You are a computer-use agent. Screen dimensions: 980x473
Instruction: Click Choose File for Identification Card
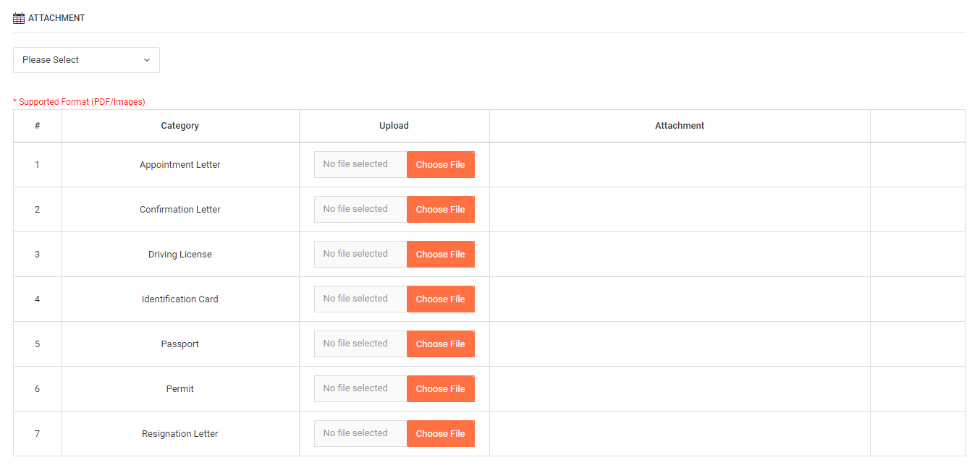440,299
